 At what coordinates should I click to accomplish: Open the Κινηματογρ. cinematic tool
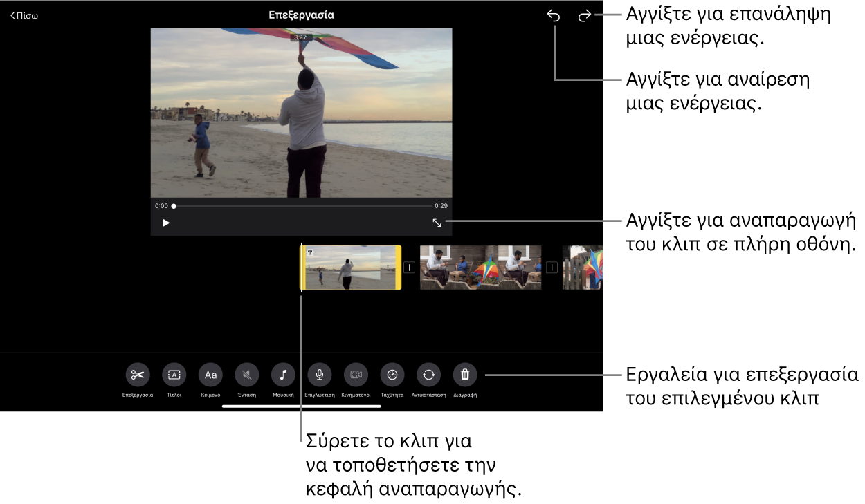tap(356, 375)
